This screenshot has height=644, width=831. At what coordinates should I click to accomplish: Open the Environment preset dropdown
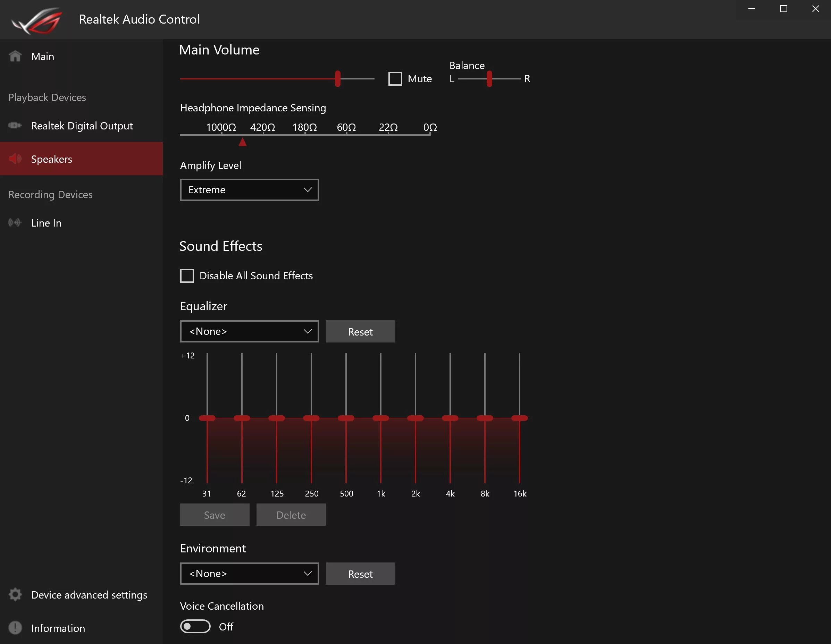point(249,573)
